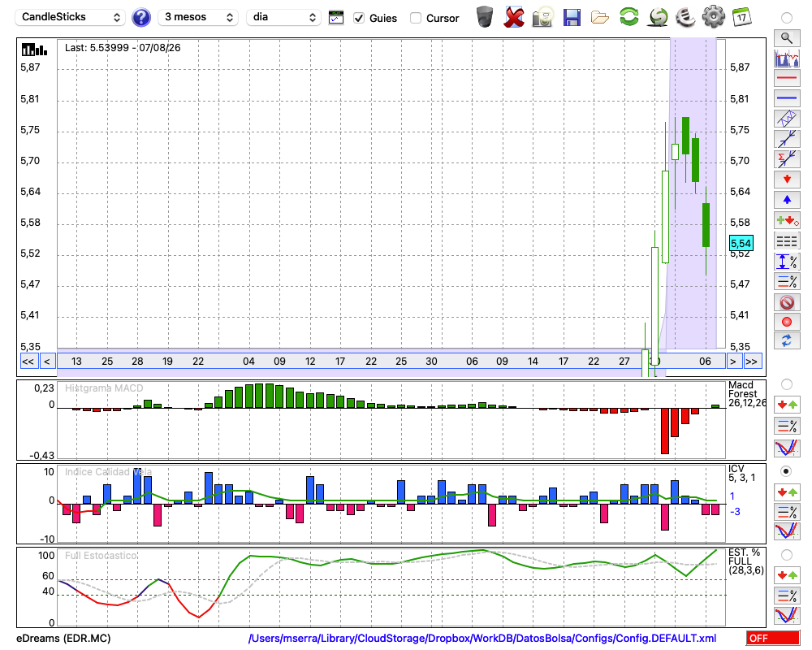Click the eDreams (EDR.MC) ticker label
The height and width of the screenshot is (650, 812).
[x=63, y=638]
